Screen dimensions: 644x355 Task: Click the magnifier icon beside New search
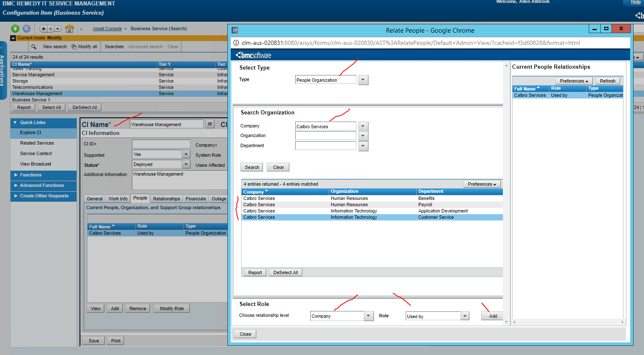coord(34,47)
